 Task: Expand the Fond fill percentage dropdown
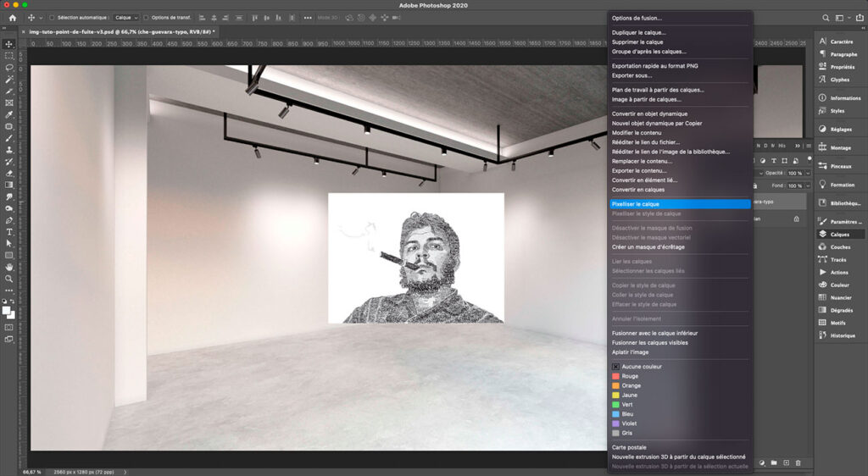807,185
